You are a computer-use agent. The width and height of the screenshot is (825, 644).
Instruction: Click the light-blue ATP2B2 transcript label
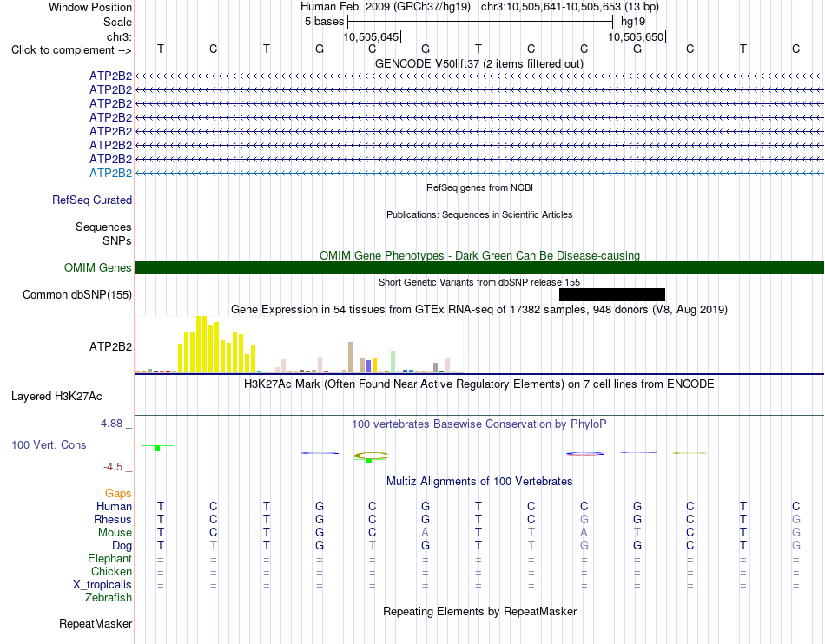(110, 173)
